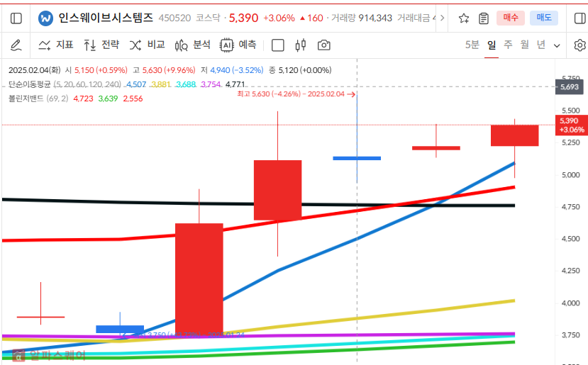Toggle the left sidebar panel icon
Image resolution: width=588 pixels, height=365 pixels.
click(16, 18)
